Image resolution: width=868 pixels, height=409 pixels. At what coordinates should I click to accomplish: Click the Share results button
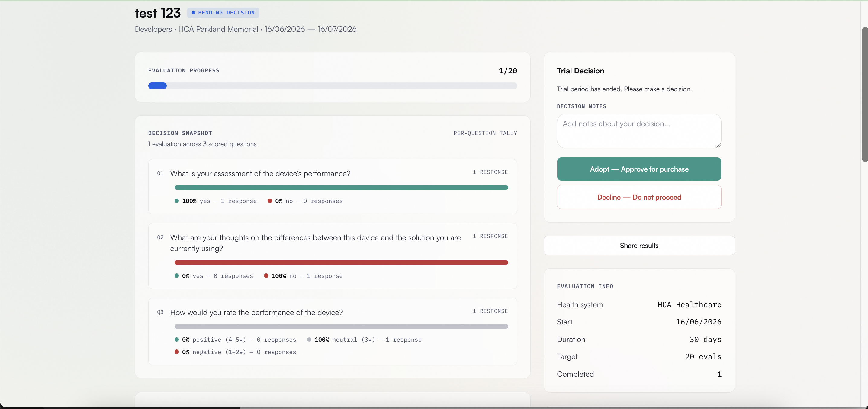click(x=639, y=246)
